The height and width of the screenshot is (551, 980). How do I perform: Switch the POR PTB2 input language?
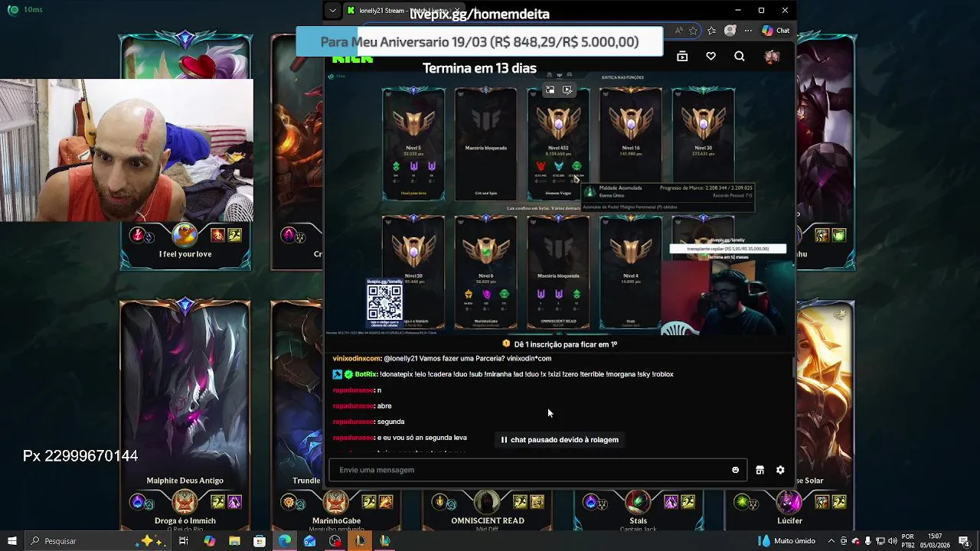tap(907, 541)
